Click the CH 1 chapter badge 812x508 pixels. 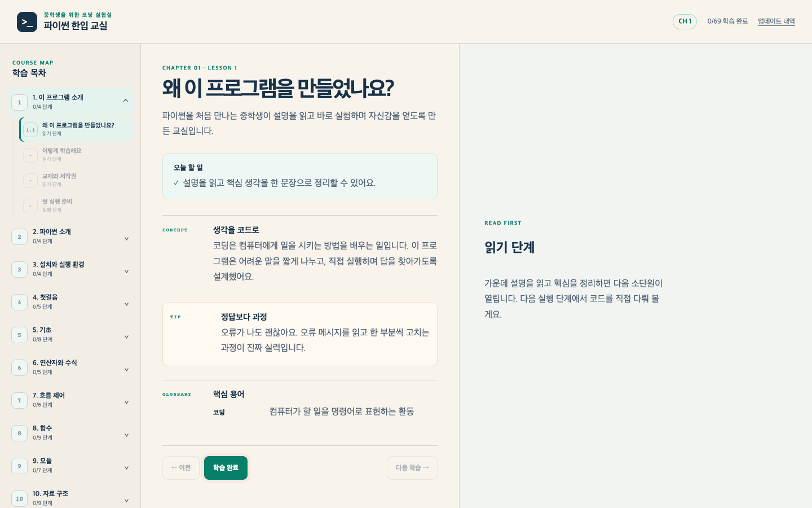(685, 21)
